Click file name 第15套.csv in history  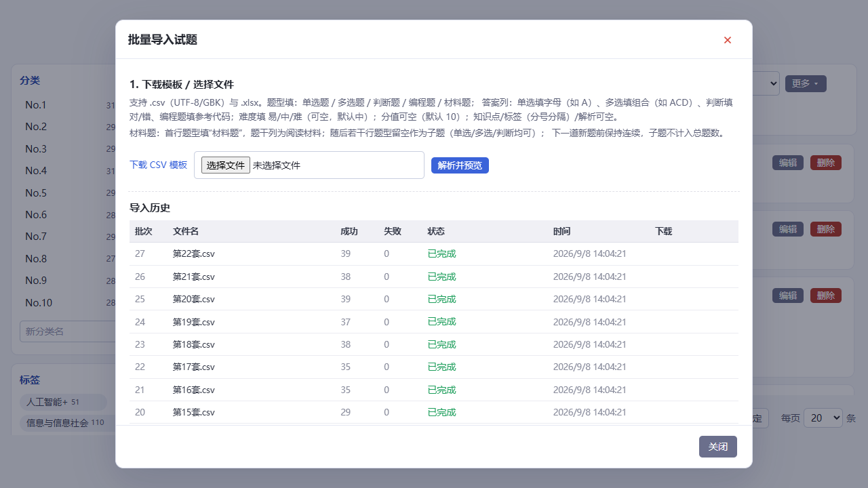tap(194, 412)
